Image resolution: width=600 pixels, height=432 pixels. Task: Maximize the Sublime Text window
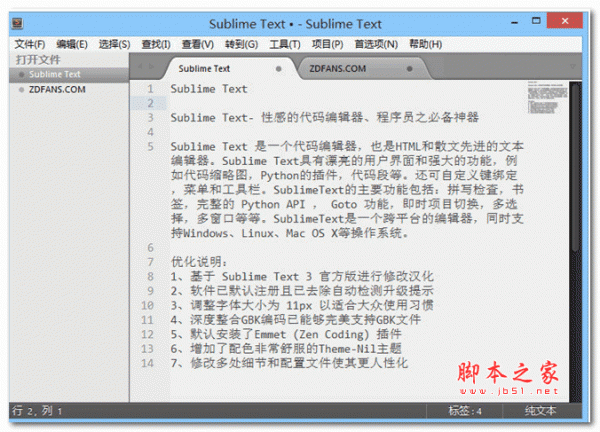tap(536, 21)
